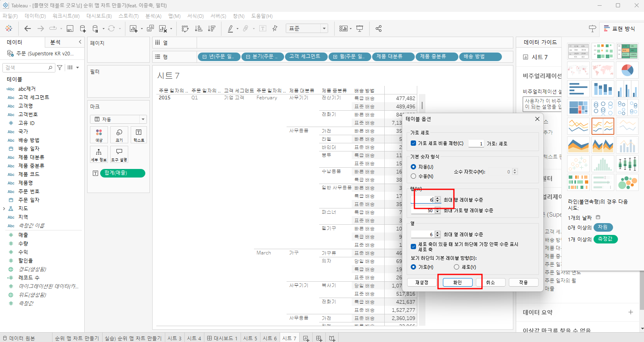Click the presentation mode icon
The height and width of the screenshot is (342, 644).
[x=360, y=28]
